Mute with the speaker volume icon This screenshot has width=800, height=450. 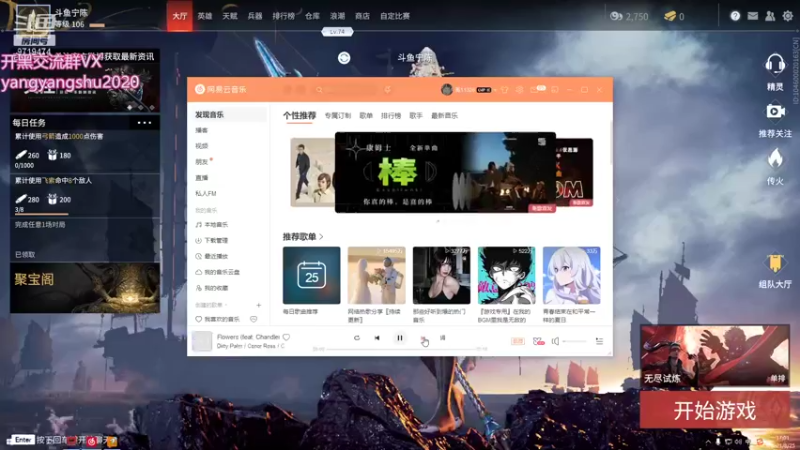click(555, 341)
